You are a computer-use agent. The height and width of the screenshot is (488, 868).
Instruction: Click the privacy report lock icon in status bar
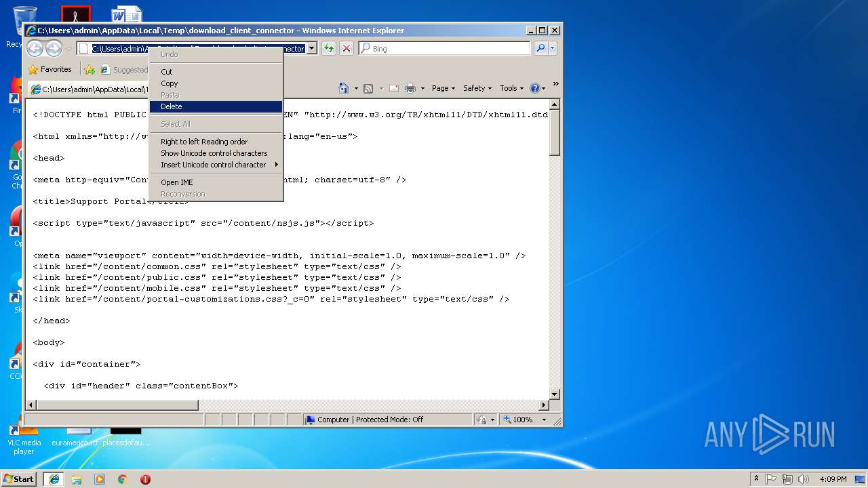click(x=481, y=420)
